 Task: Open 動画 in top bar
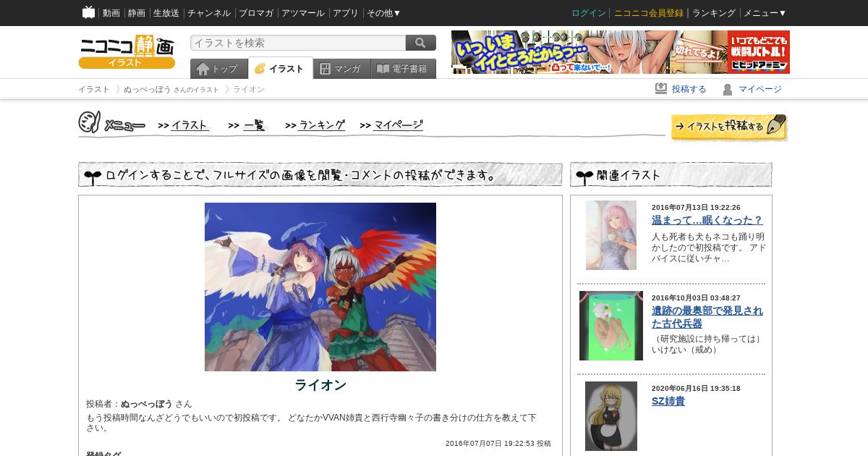(111, 13)
